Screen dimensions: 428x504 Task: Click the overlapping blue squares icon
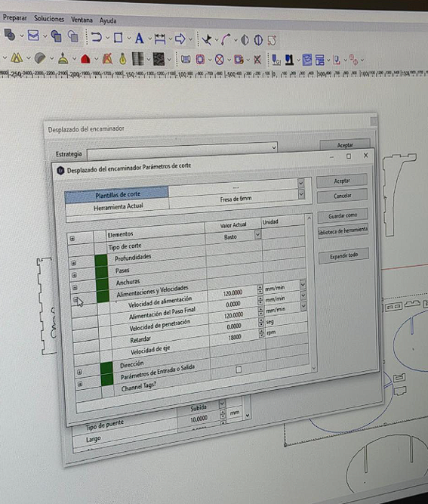[x=57, y=36]
